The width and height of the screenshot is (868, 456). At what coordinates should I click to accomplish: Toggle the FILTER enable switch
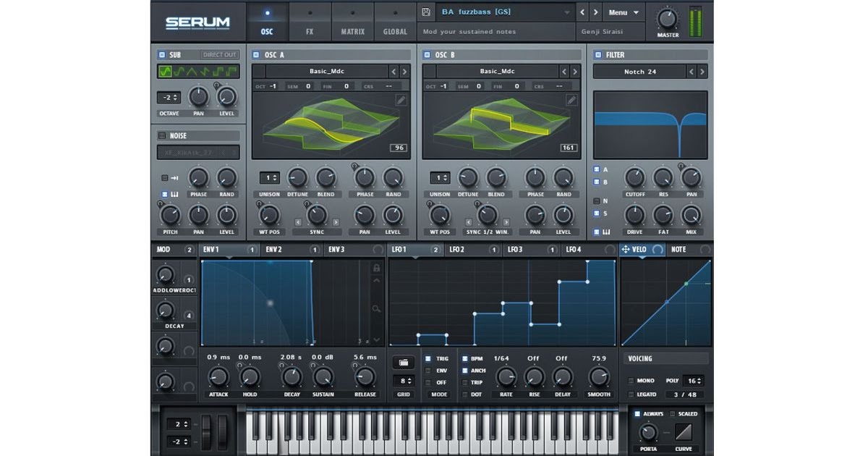tap(597, 55)
